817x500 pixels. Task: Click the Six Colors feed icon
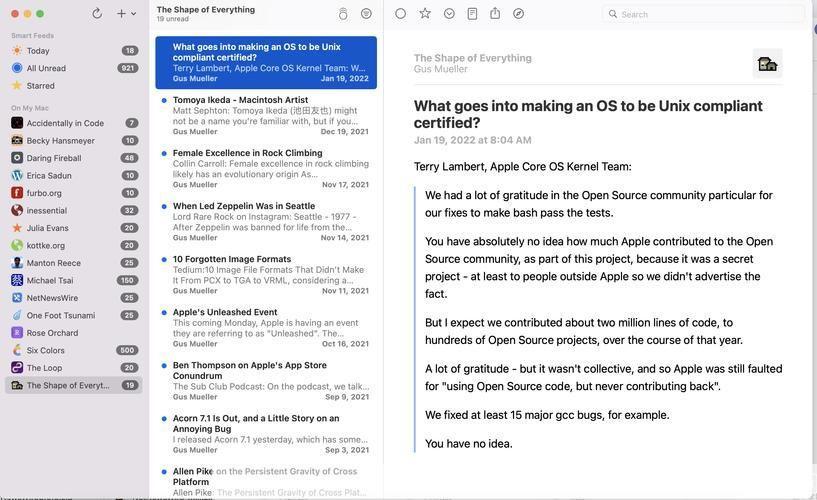[17, 350]
